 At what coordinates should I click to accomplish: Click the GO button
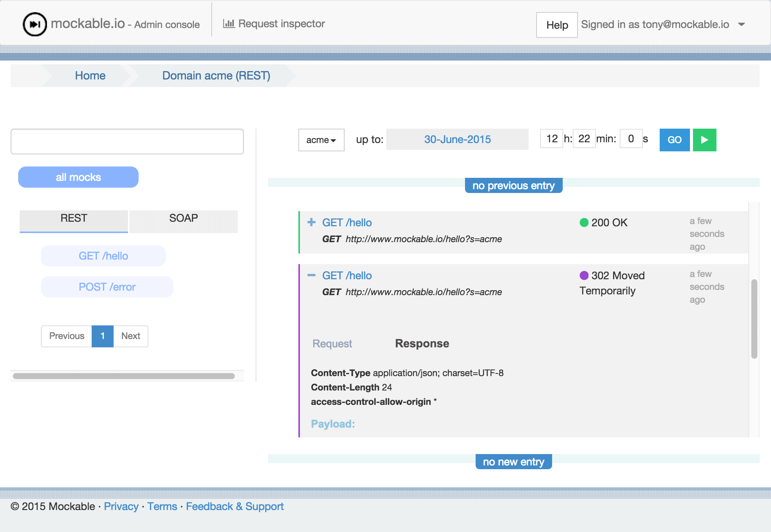pyautogui.click(x=674, y=140)
